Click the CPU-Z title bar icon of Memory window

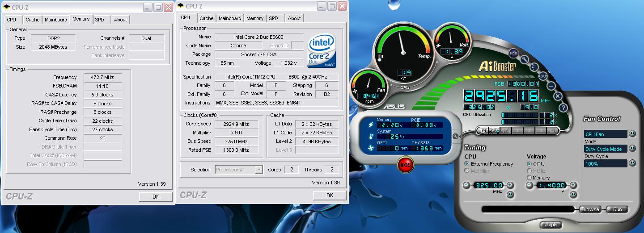[x=6, y=7]
